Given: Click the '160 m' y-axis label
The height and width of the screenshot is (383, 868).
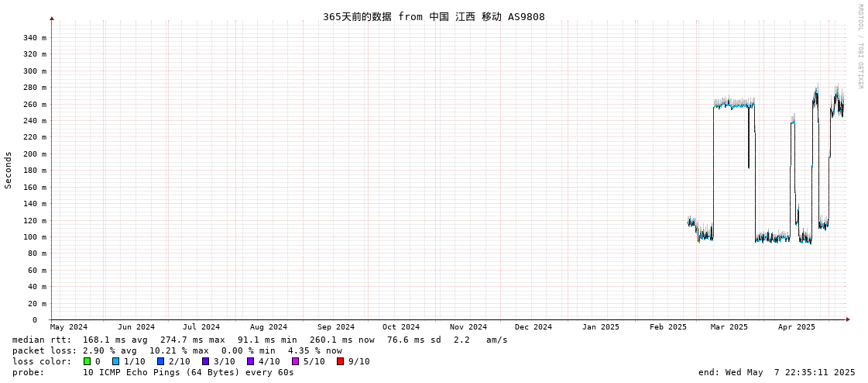Looking at the screenshot, I should click(34, 188).
